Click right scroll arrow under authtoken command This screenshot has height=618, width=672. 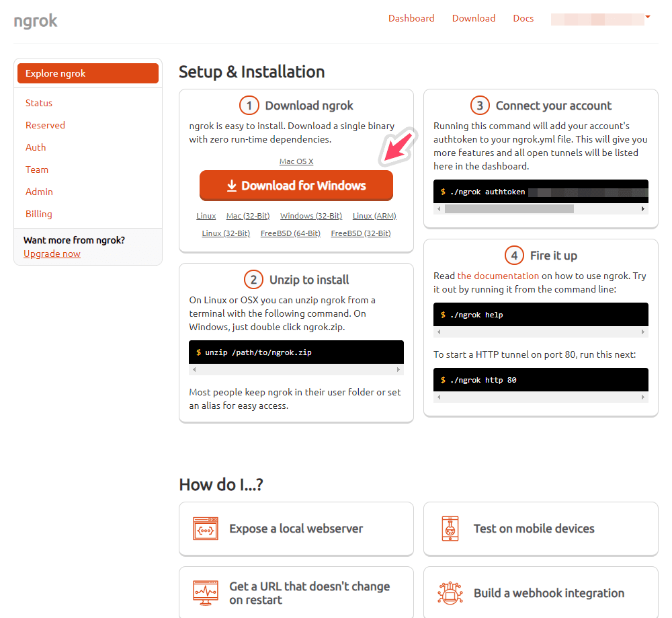click(x=643, y=209)
